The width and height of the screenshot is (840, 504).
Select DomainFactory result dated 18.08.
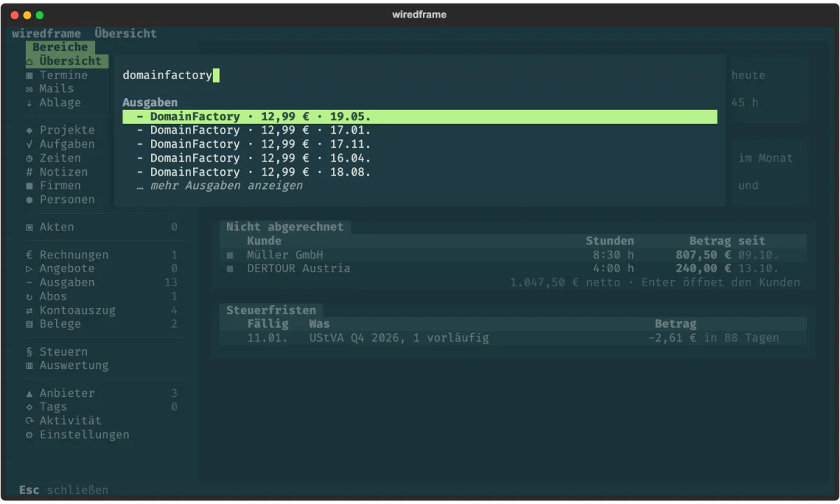(420, 172)
